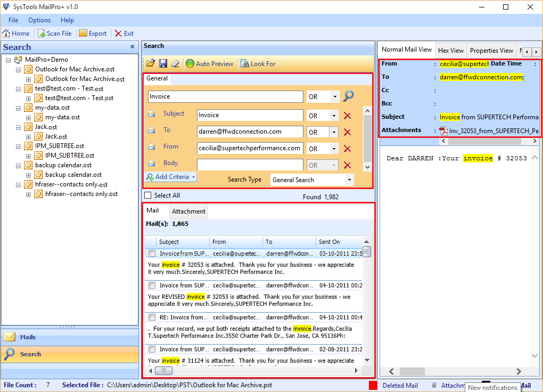Viewport: 543px width, 392px height.
Task: Click the results list horizontal scrollbar thumb
Action: [x=163, y=371]
